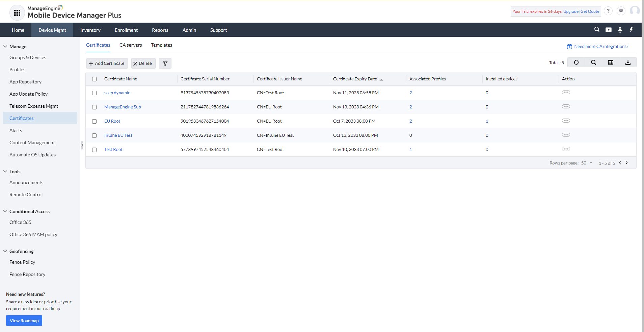
Task: Export the certificates list with download icon
Action: click(x=628, y=62)
